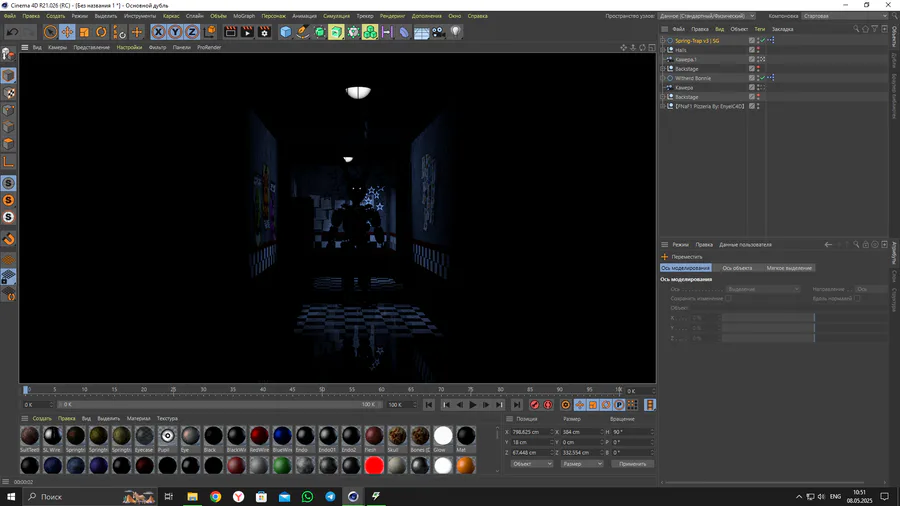Expand the FNaF1 Pizzeria object tree
Image resolution: width=900 pixels, height=506 pixels.
(663, 106)
